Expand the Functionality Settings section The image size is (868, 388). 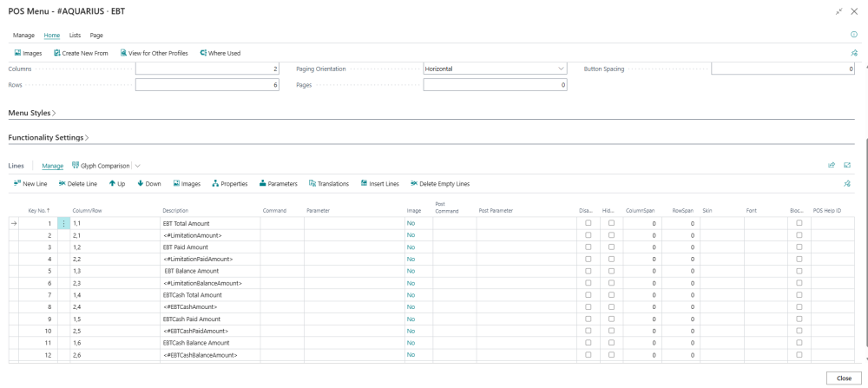tap(49, 137)
